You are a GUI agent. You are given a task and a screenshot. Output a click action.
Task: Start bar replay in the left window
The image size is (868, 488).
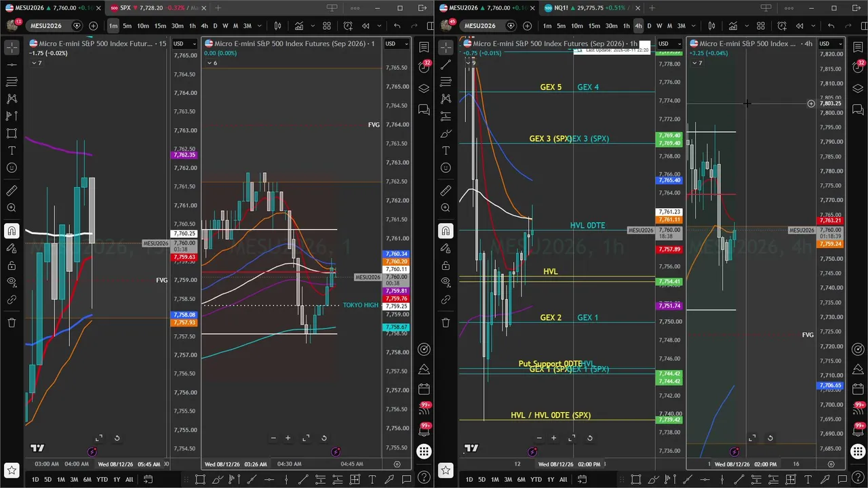pos(366,26)
